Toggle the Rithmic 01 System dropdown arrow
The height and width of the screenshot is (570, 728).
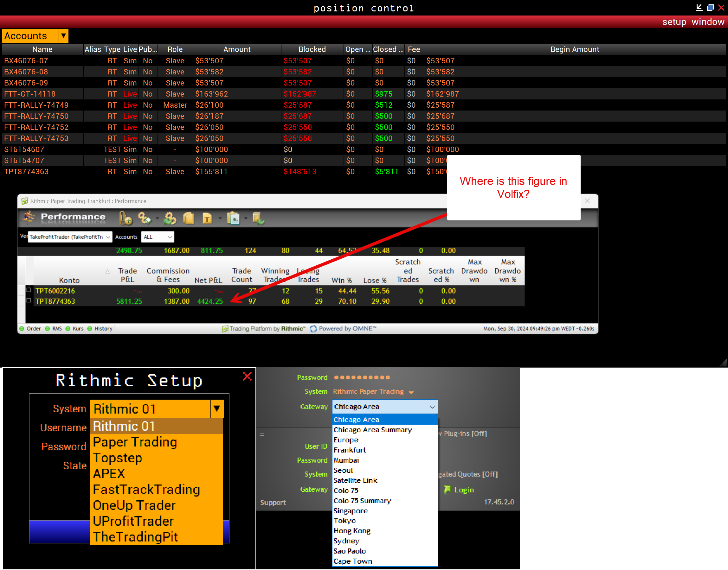click(x=217, y=409)
